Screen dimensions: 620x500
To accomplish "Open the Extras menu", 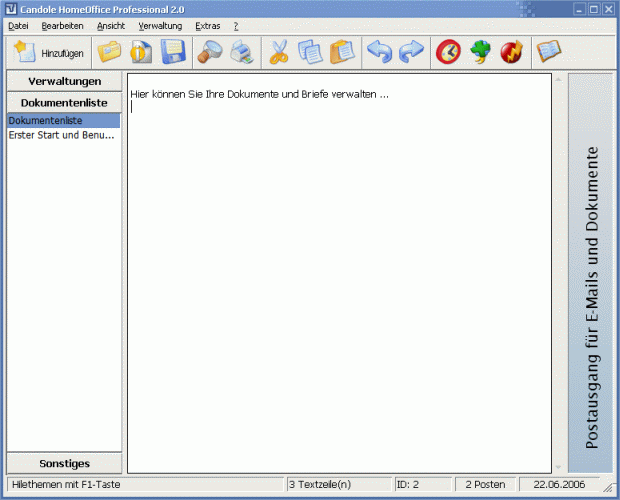I will [x=208, y=25].
